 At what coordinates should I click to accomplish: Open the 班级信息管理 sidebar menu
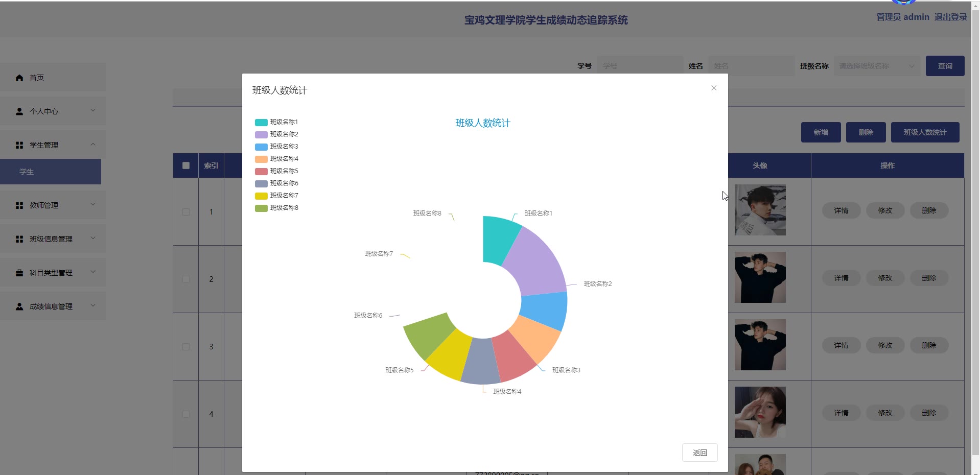[53, 239]
